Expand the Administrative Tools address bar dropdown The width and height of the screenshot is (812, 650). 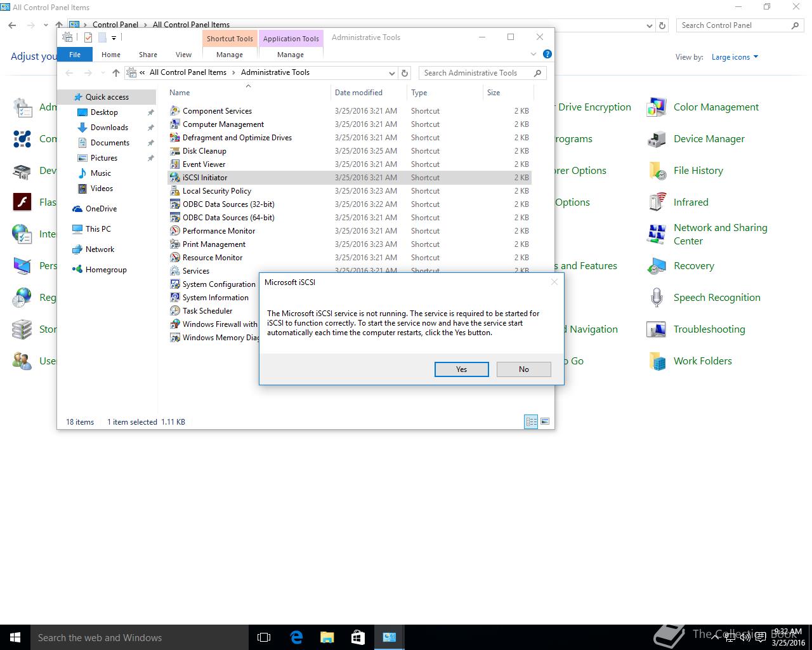[x=392, y=73]
